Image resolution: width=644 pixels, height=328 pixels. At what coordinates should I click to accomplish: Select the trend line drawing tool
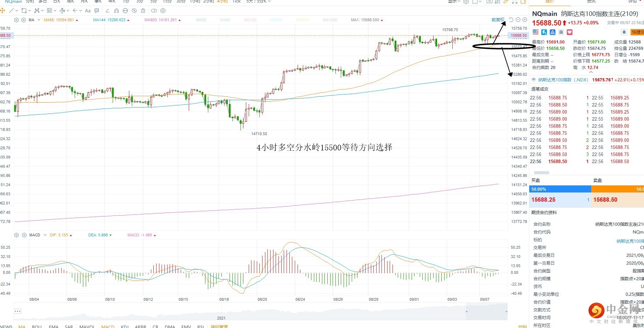[x=12, y=11]
